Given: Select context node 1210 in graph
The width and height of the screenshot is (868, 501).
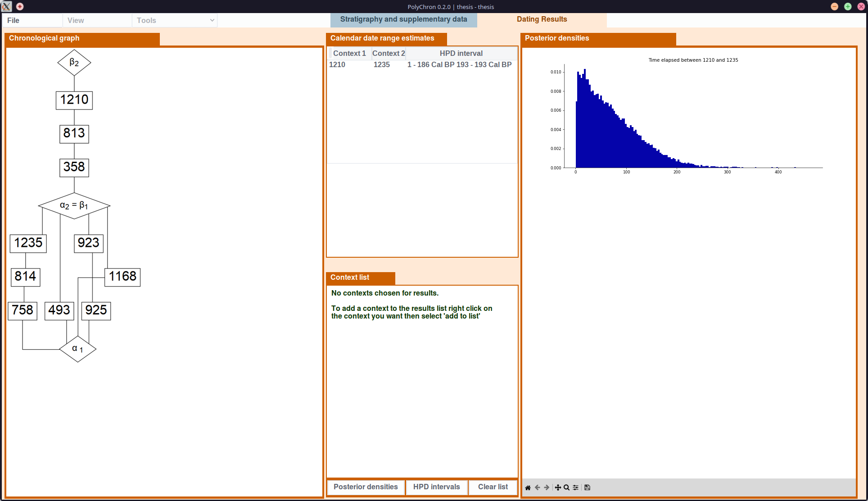Looking at the screenshot, I should pos(74,100).
